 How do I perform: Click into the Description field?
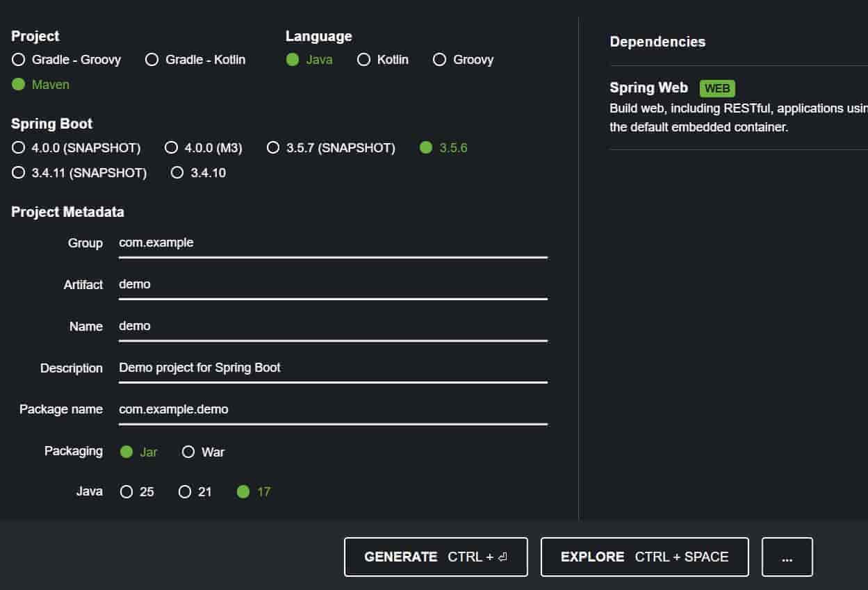point(332,368)
